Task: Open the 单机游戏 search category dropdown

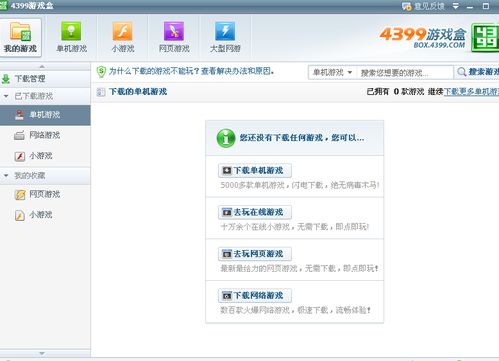Action: pyautogui.click(x=332, y=72)
